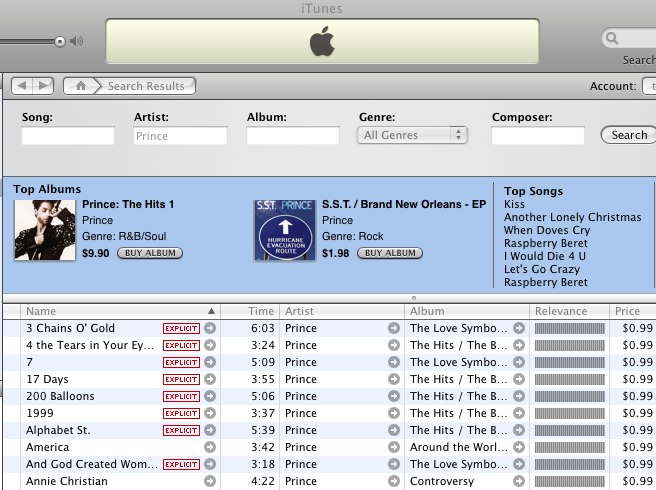This screenshot has width=656, height=490.
Task: Select the song row 3 Chains O' Gold
Action: click(x=329, y=328)
